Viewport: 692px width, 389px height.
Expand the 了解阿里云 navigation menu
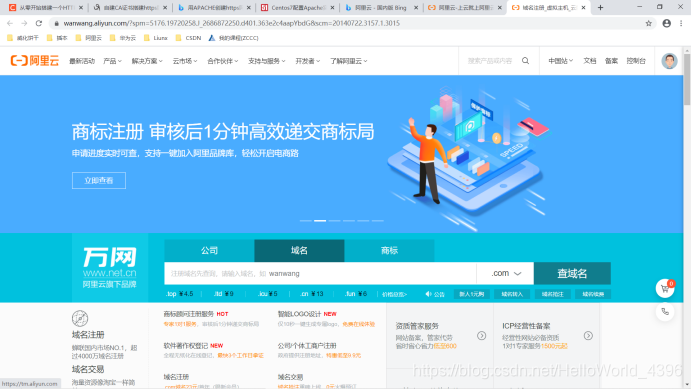[349, 61]
